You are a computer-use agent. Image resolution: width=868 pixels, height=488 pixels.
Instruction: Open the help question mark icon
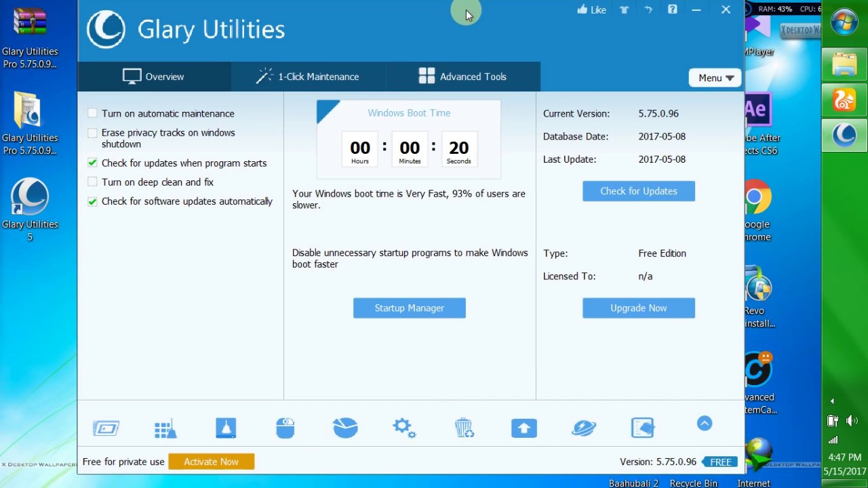pos(672,9)
